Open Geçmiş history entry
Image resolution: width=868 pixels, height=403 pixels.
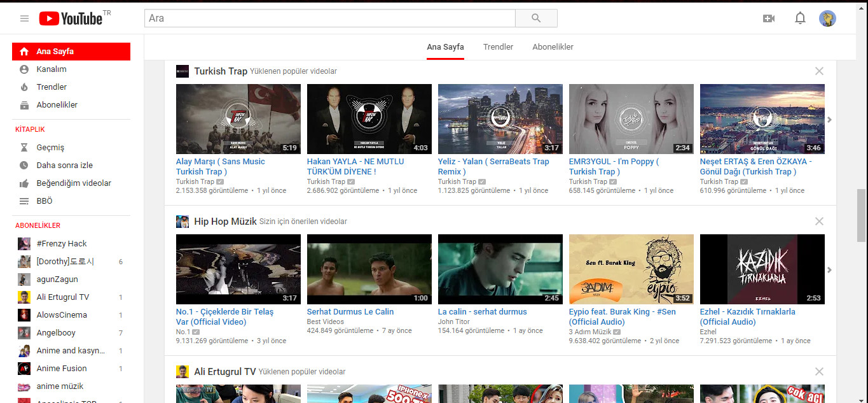[71, 147]
